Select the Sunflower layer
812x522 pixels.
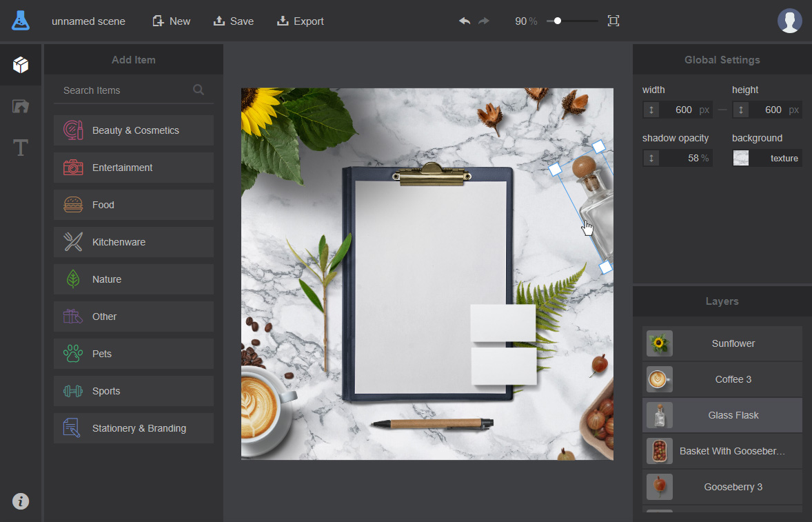tap(722, 343)
